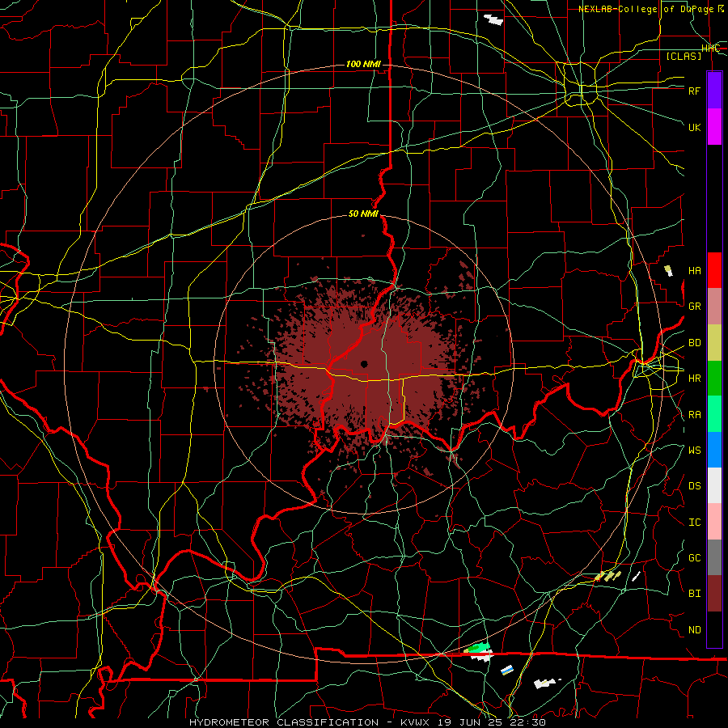Click the WS blue legend swatch
This screenshot has height=728, width=728.
point(714,450)
